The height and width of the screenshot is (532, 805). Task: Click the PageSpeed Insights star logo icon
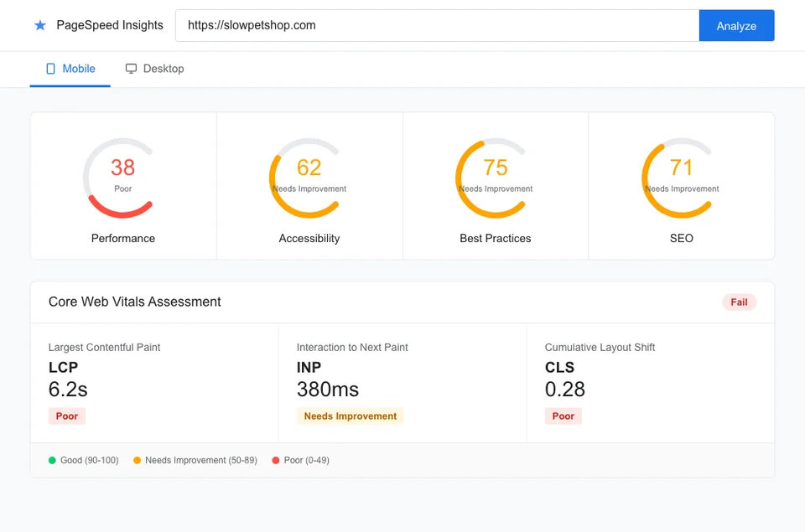pyautogui.click(x=40, y=25)
